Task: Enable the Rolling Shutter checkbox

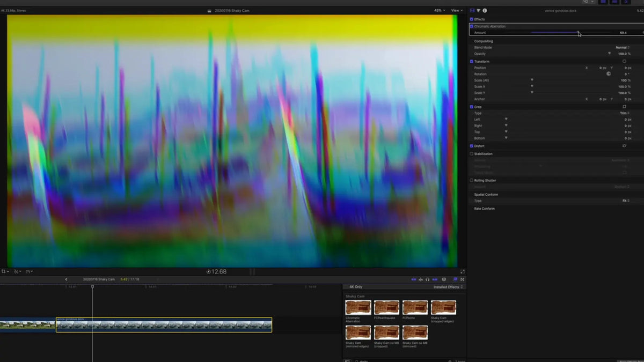Action: click(x=472, y=181)
